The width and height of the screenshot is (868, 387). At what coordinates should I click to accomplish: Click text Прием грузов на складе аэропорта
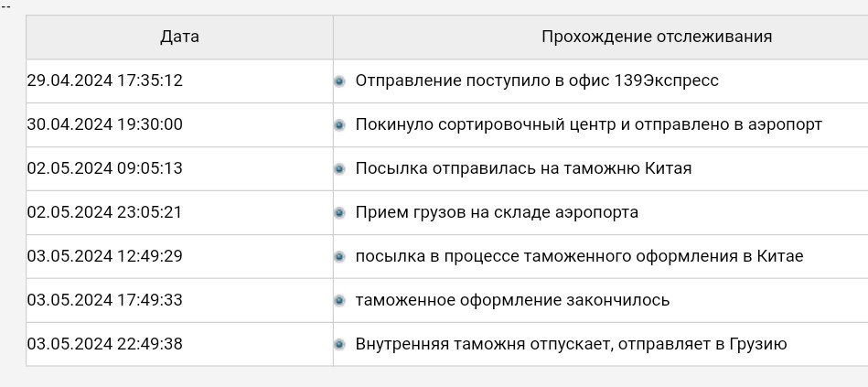click(x=497, y=212)
